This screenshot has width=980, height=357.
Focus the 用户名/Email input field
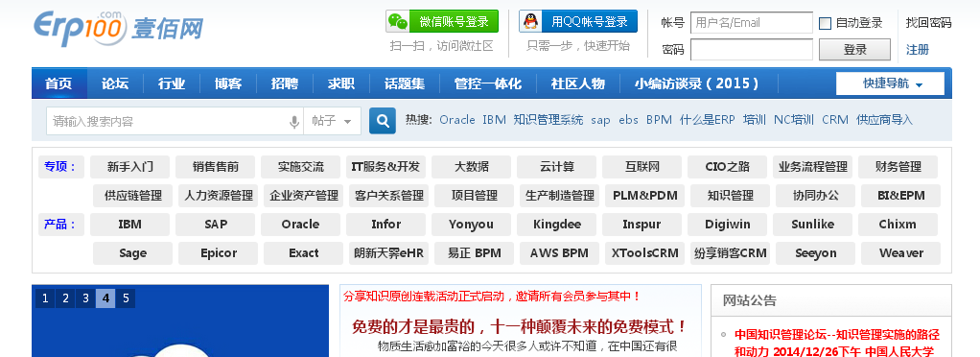coord(751,23)
